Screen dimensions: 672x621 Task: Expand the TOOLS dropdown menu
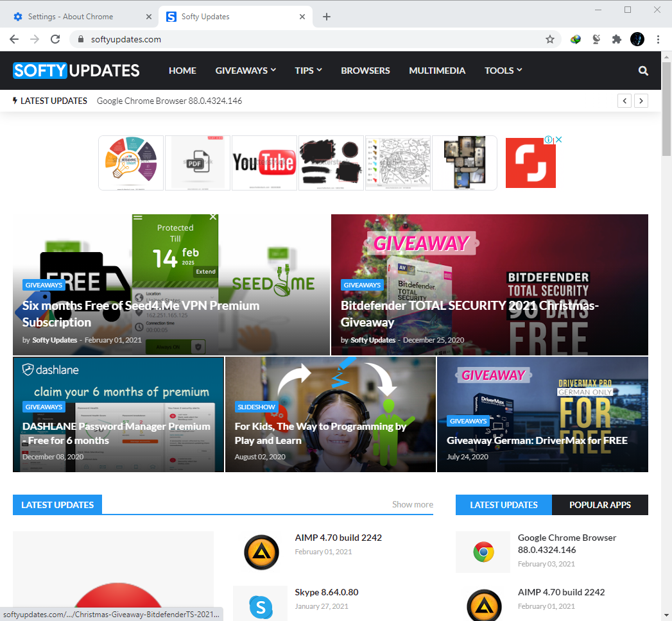pyautogui.click(x=503, y=71)
